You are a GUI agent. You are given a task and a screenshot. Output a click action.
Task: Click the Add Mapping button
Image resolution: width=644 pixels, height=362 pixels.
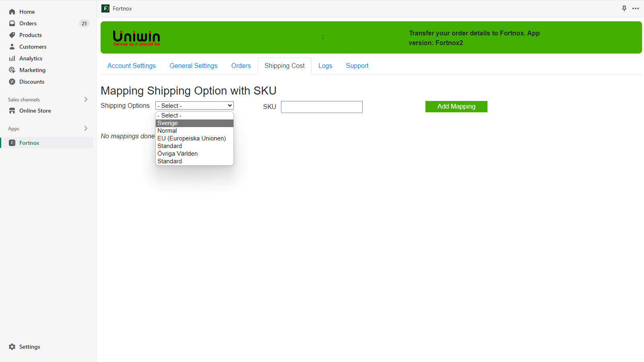coord(456,107)
